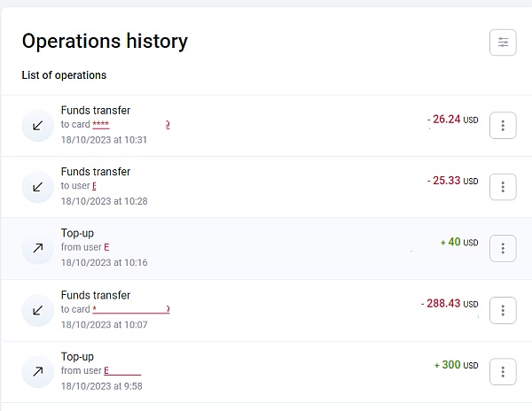Click the arrow icon for 10:07 funds transfer

38,310
